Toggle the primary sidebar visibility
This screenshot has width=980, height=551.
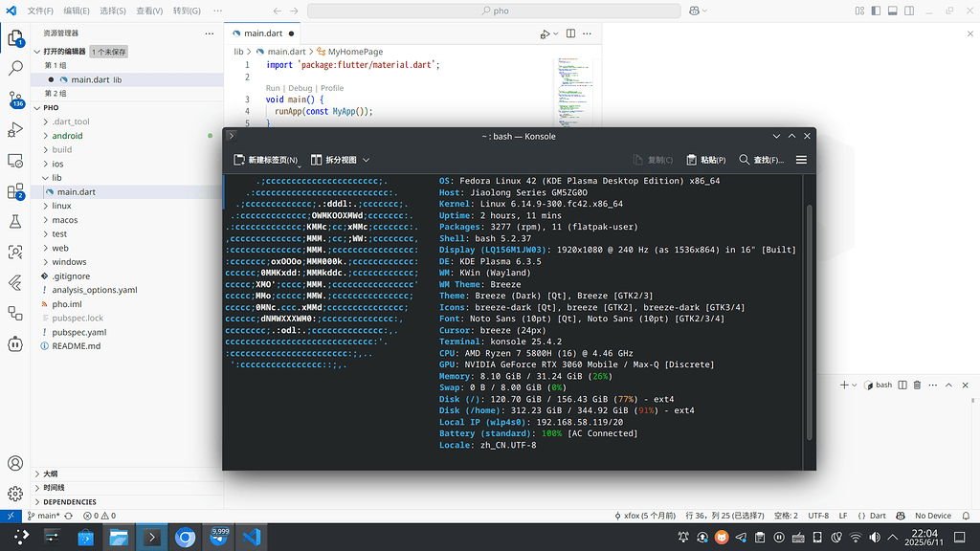[877, 11]
